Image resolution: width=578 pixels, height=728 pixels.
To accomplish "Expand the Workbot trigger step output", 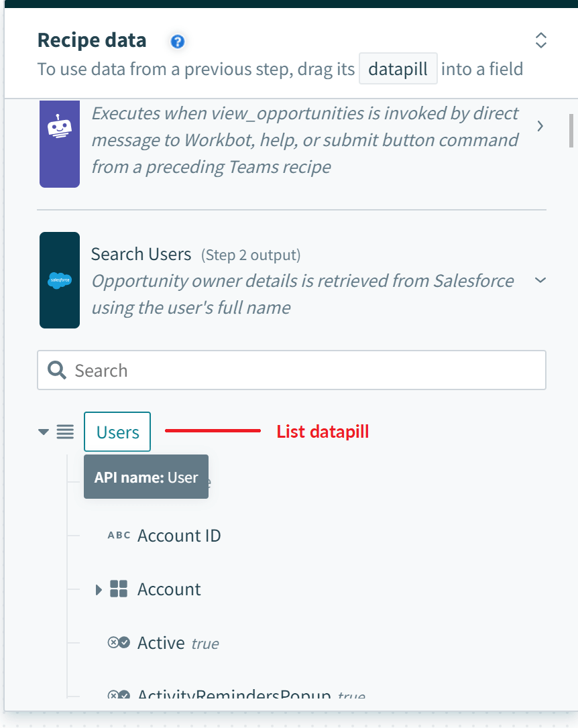I will click(540, 126).
